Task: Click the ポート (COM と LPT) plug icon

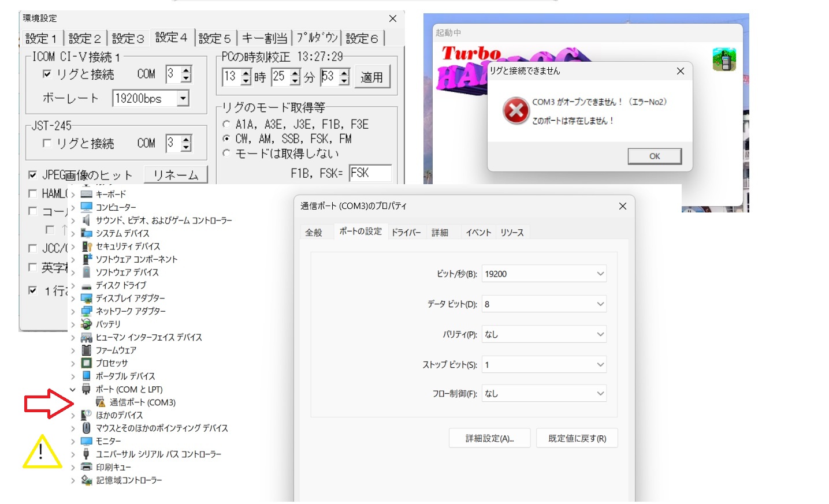Action: pos(87,389)
